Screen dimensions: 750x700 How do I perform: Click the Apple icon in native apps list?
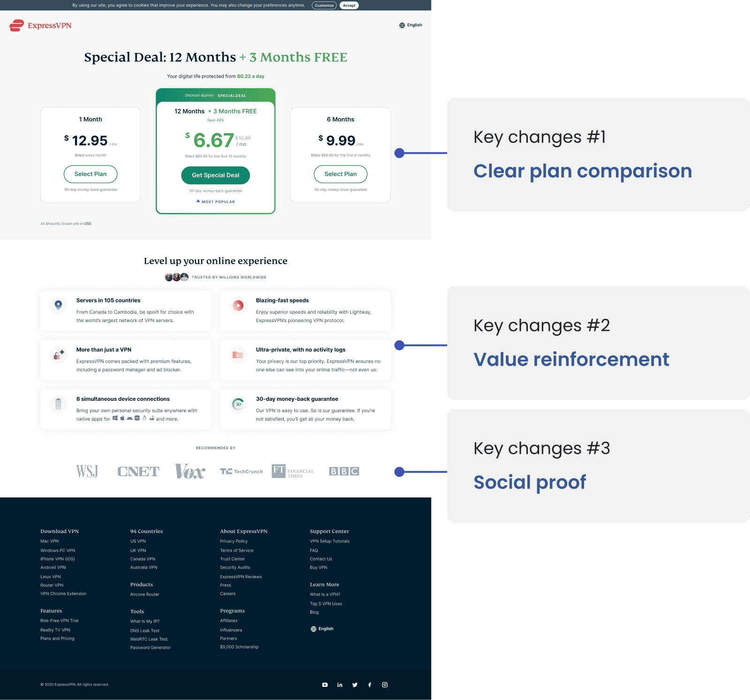(x=122, y=418)
